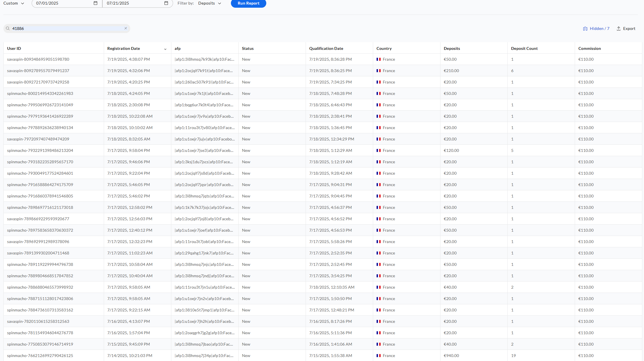Click the afp column header

pyautogui.click(x=178, y=48)
